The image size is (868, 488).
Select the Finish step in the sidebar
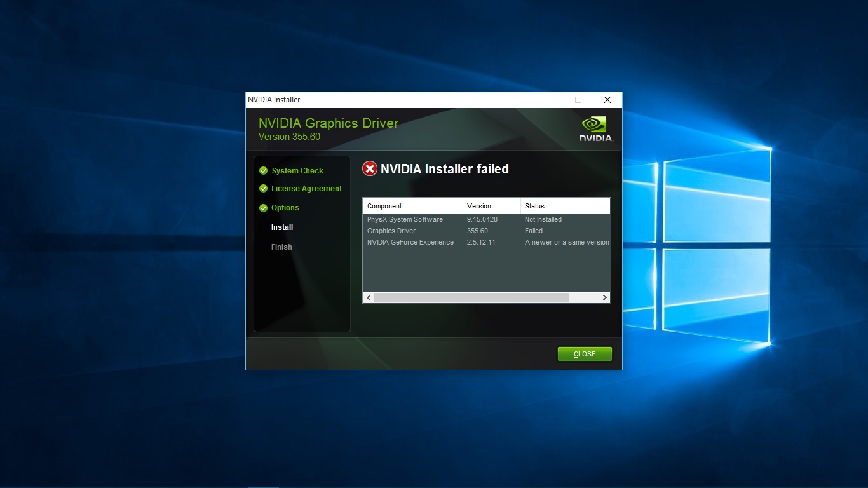[281, 247]
